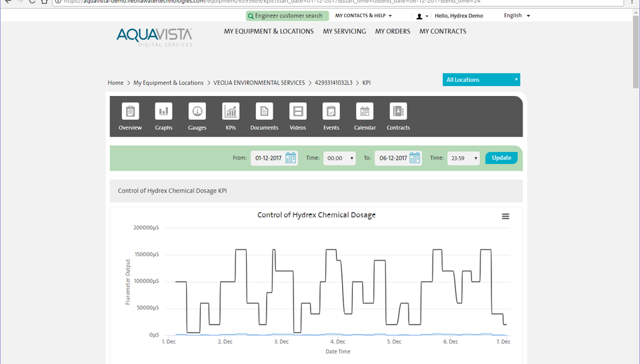Image resolution: width=640 pixels, height=364 pixels.
Task: Expand the My Contacts & Help menu
Action: pos(363,15)
